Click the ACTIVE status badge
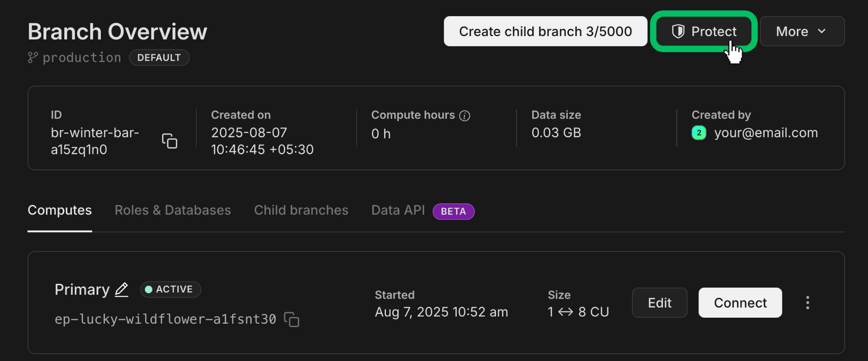The height and width of the screenshot is (361, 868). [x=170, y=289]
